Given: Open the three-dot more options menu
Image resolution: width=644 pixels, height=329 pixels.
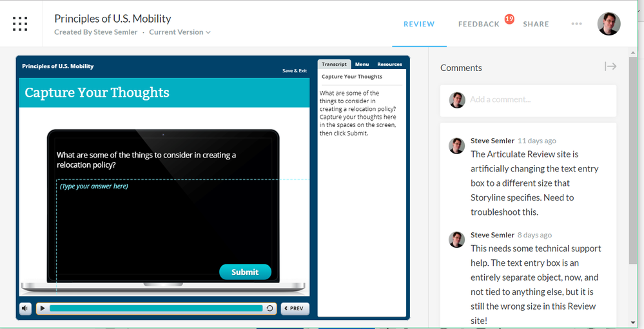Looking at the screenshot, I should pos(576,24).
